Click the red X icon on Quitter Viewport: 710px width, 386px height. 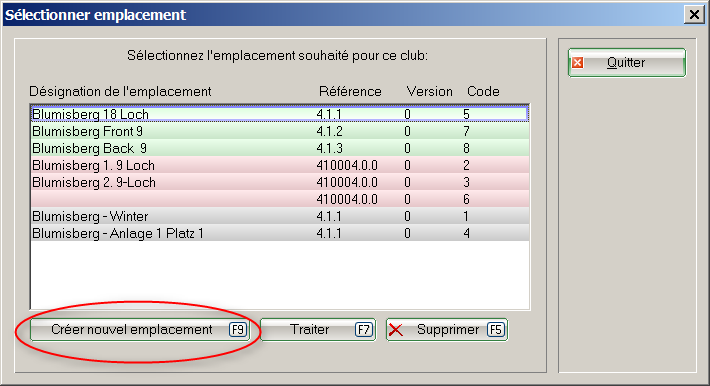click(577, 63)
